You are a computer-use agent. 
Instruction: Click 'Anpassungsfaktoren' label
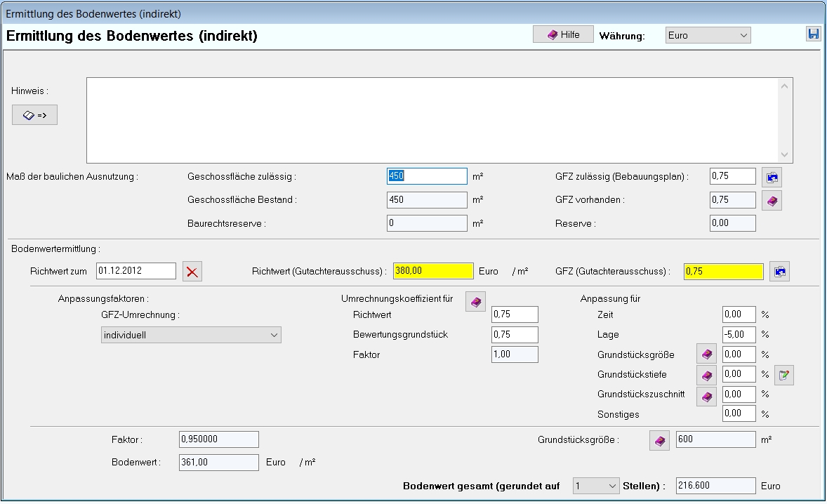tap(103, 299)
